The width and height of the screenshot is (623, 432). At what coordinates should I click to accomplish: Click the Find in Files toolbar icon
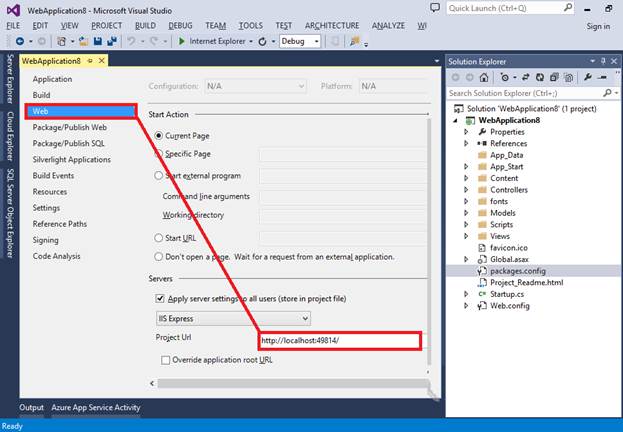(x=355, y=41)
